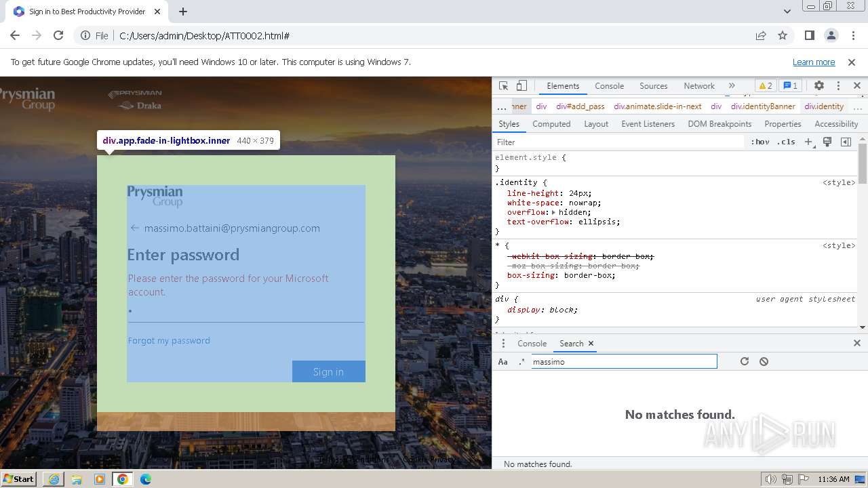Open DevTools settings gear
Image resolution: width=868 pixels, height=488 pixels.
pyautogui.click(x=819, y=86)
